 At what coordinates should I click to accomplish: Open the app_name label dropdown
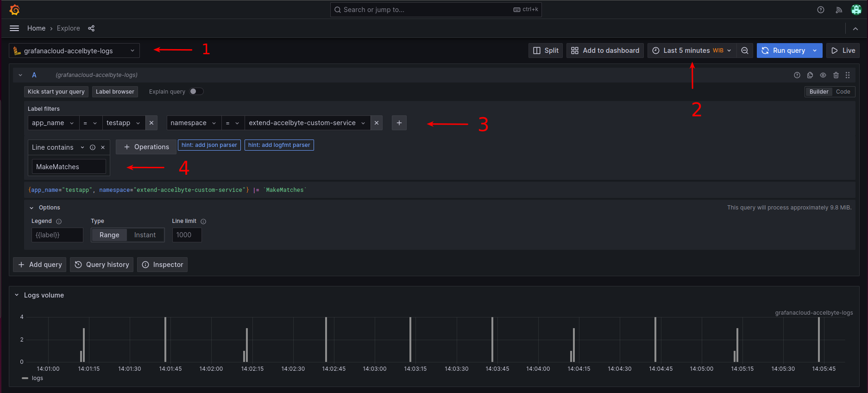[x=53, y=123]
